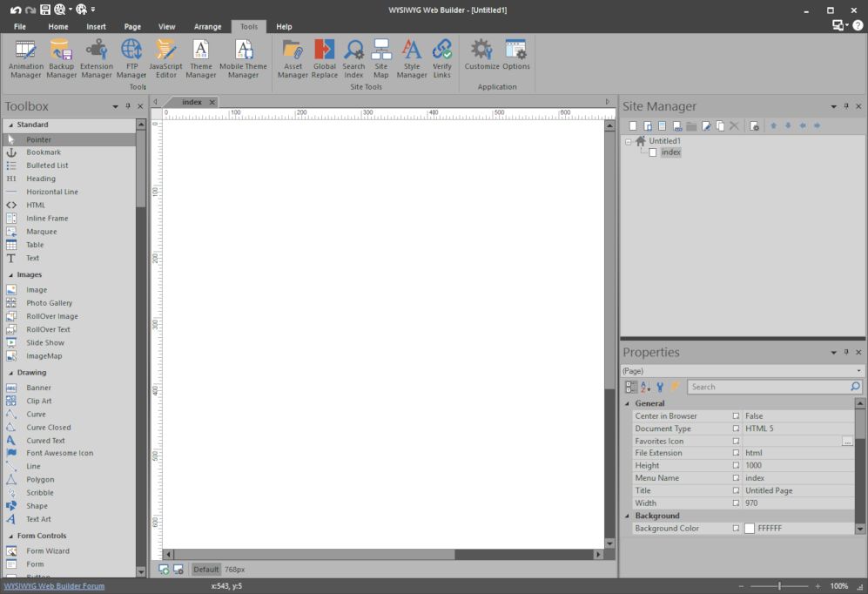Open the Animation Manager

click(25, 57)
